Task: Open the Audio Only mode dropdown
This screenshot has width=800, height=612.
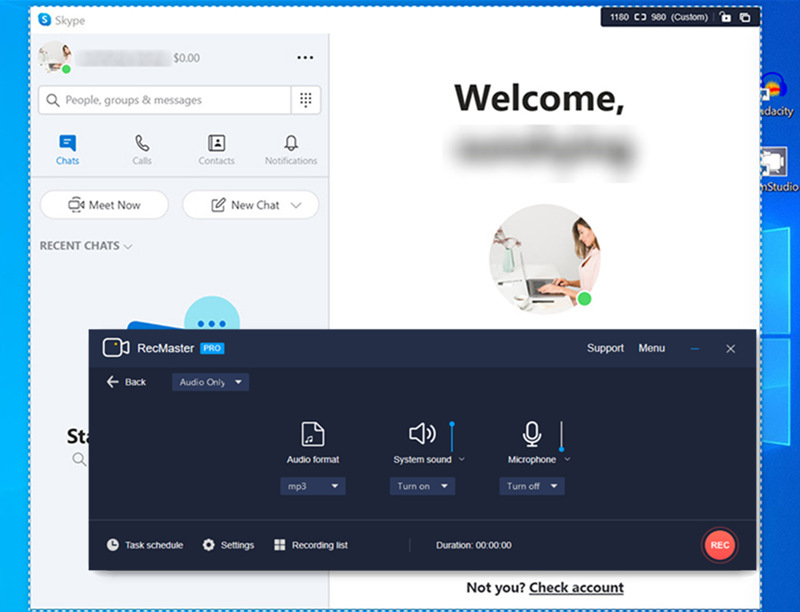Action: 210,382
